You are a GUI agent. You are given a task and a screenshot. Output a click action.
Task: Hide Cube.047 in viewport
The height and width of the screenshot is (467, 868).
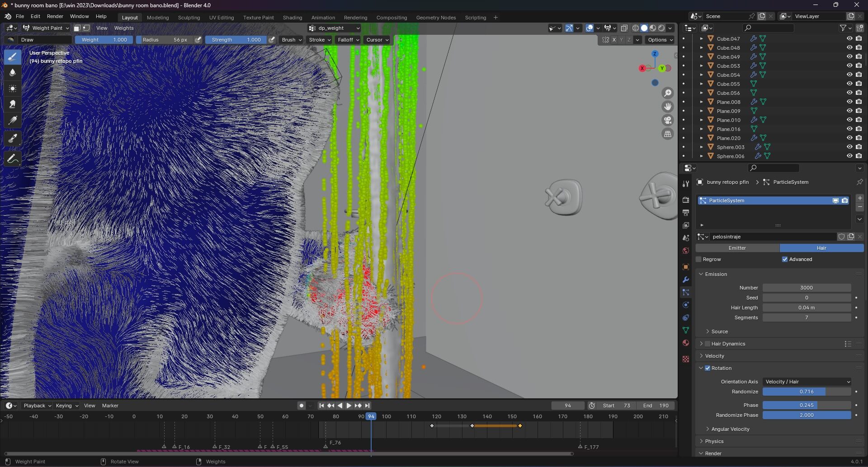click(x=849, y=39)
